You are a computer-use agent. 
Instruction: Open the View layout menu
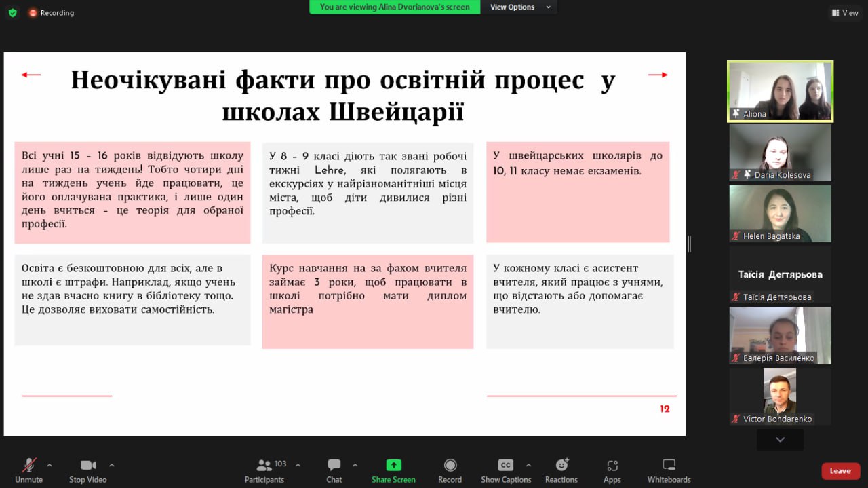pos(845,12)
